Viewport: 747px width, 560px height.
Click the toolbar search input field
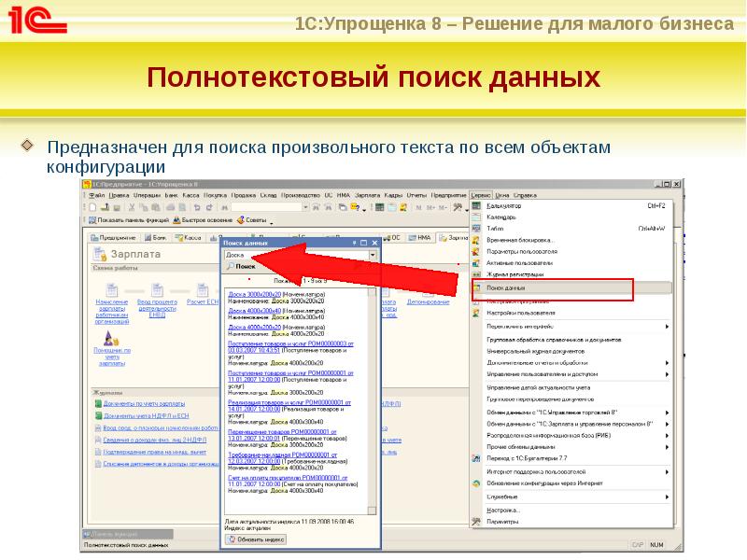[267, 207]
